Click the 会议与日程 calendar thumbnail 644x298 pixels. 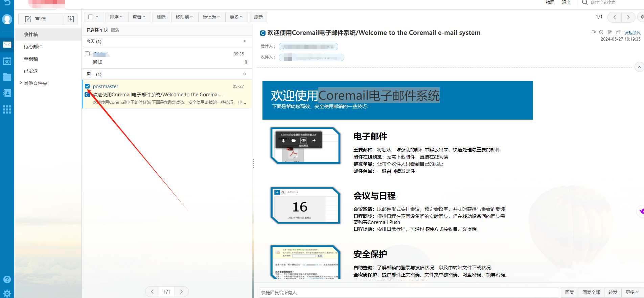pyautogui.click(x=305, y=205)
